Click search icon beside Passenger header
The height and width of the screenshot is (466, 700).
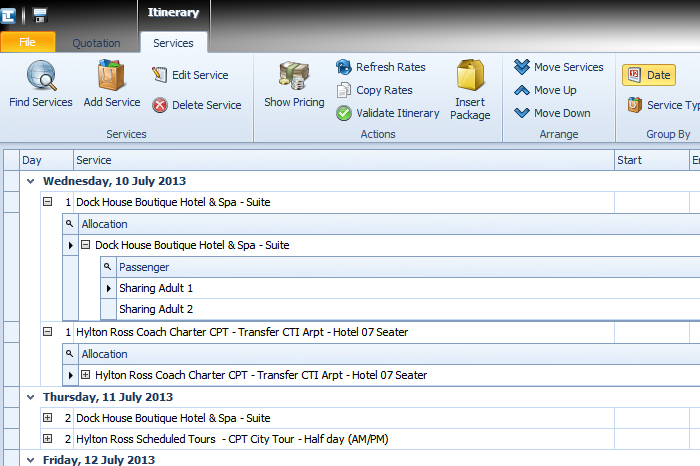pos(107,266)
